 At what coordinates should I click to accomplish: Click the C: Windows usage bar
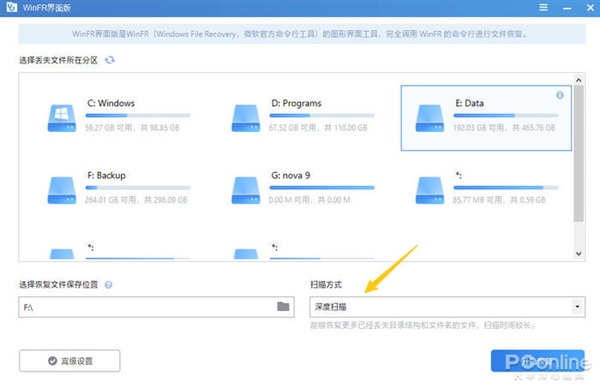tap(138, 115)
